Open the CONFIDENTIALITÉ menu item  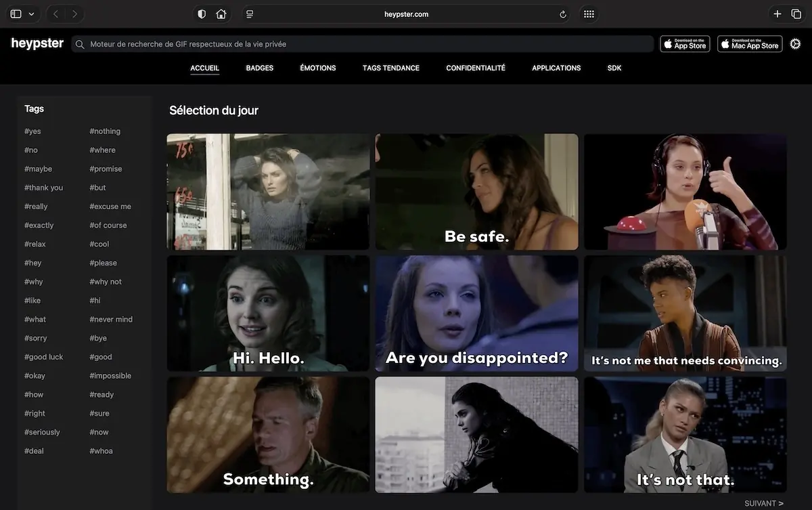[476, 68]
